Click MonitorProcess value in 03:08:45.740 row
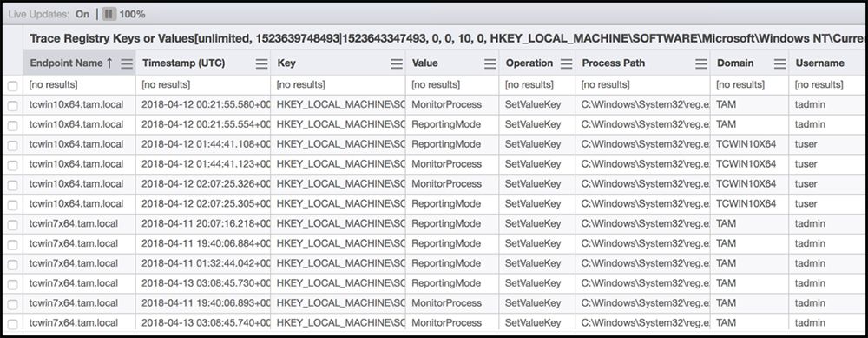868x338 pixels. point(446,323)
